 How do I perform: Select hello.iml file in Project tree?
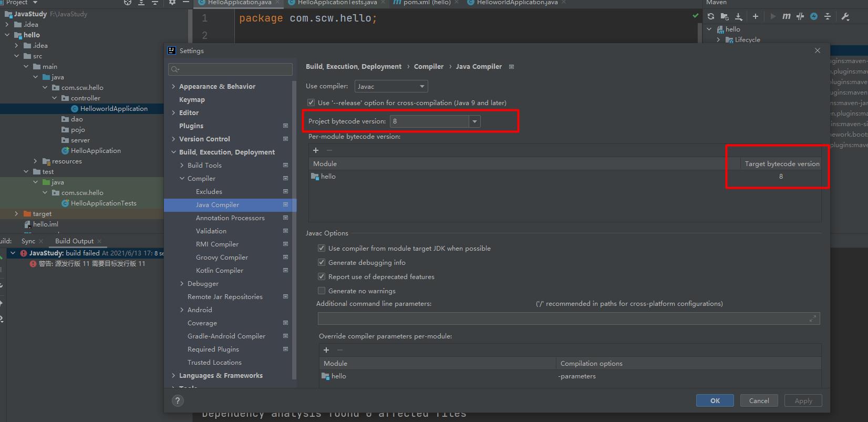point(46,224)
